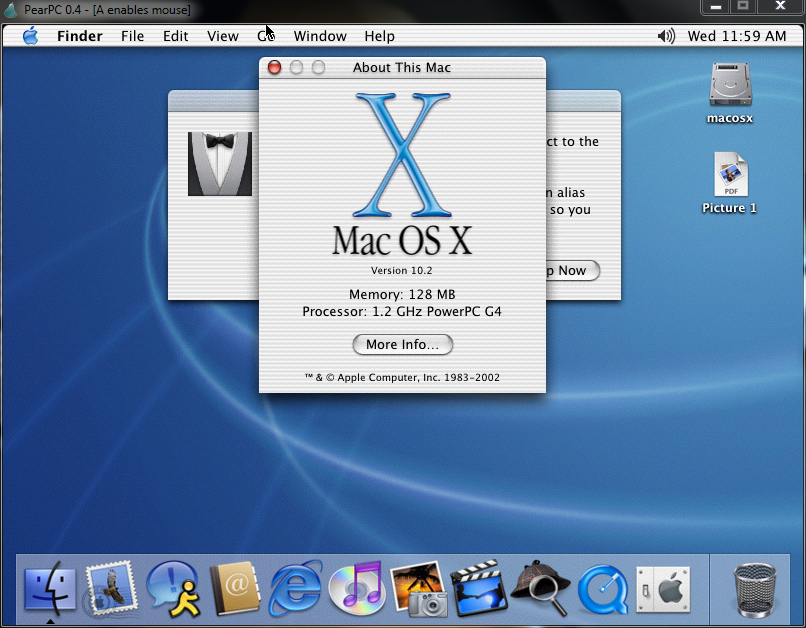Click the clock showing Wed 11:59 AM
Viewport: 806px width, 628px height.
pyautogui.click(x=737, y=36)
